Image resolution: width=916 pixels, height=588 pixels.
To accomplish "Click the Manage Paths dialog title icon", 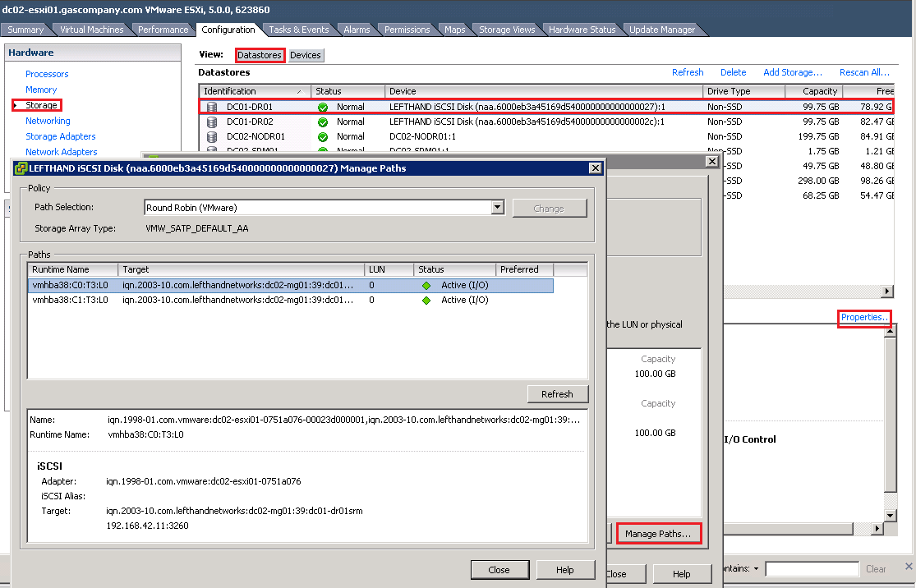I will [21, 168].
